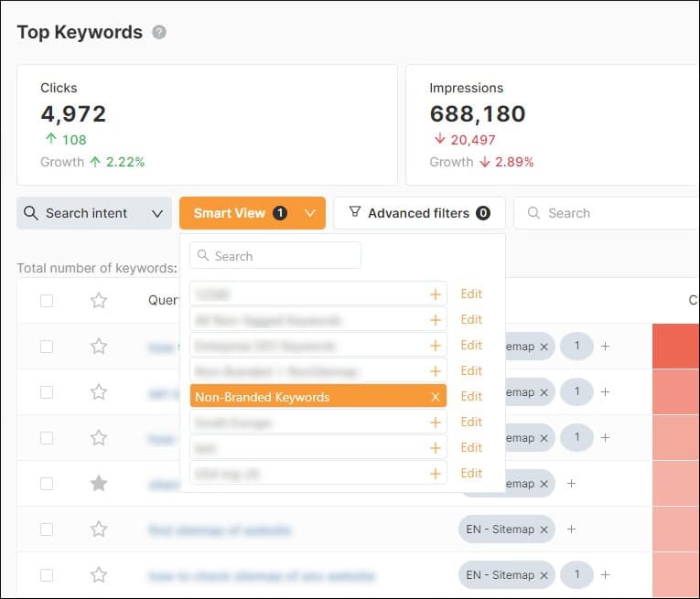The height and width of the screenshot is (599, 700).
Task: Star the row tagged EN - Sitemap without a count badge
Action: 99,529
